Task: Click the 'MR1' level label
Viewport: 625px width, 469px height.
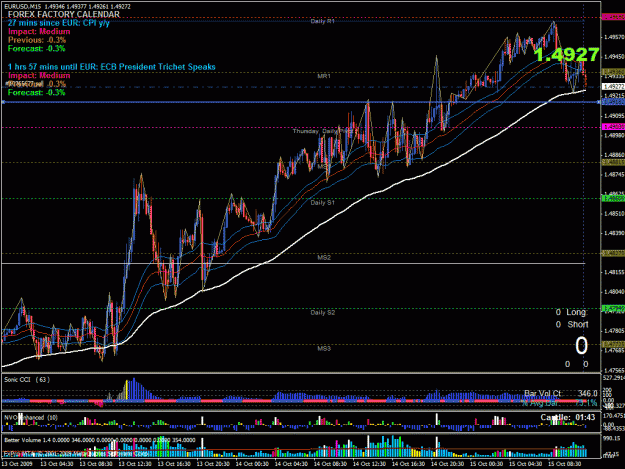Action: tap(324, 76)
